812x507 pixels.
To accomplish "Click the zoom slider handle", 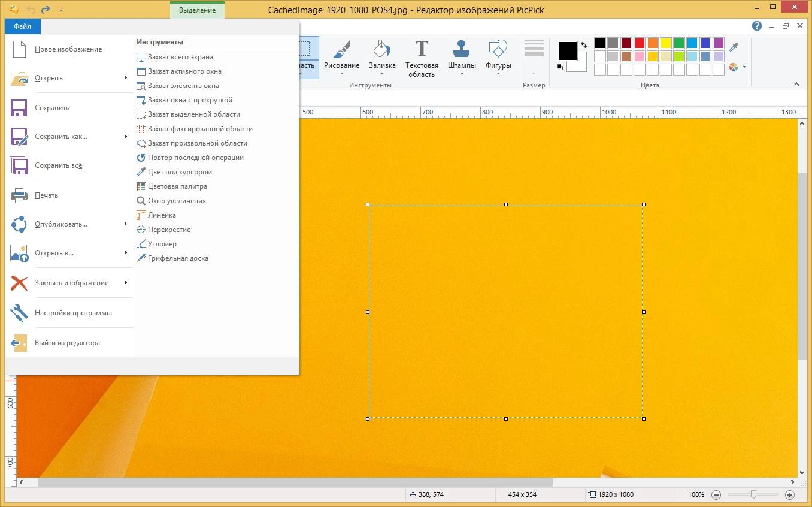I will click(x=753, y=495).
